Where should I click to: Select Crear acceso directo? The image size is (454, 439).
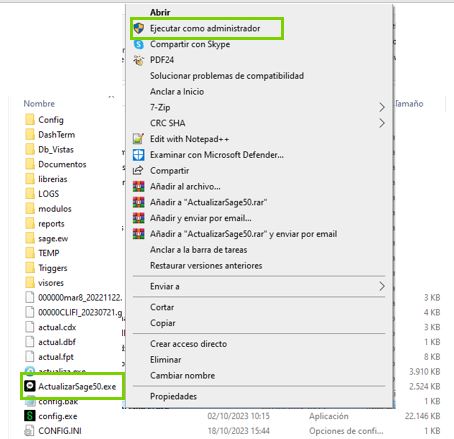188,344
